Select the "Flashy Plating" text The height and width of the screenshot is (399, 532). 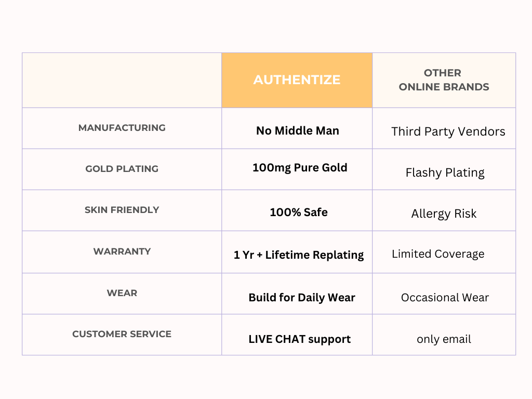click(x=445, y=173)
